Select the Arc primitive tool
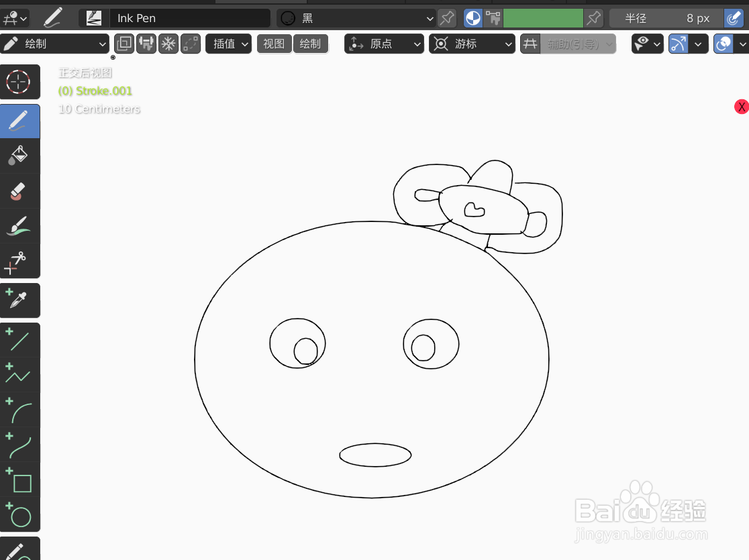Viewport: 749px width, 560px height. coord(19,410)
